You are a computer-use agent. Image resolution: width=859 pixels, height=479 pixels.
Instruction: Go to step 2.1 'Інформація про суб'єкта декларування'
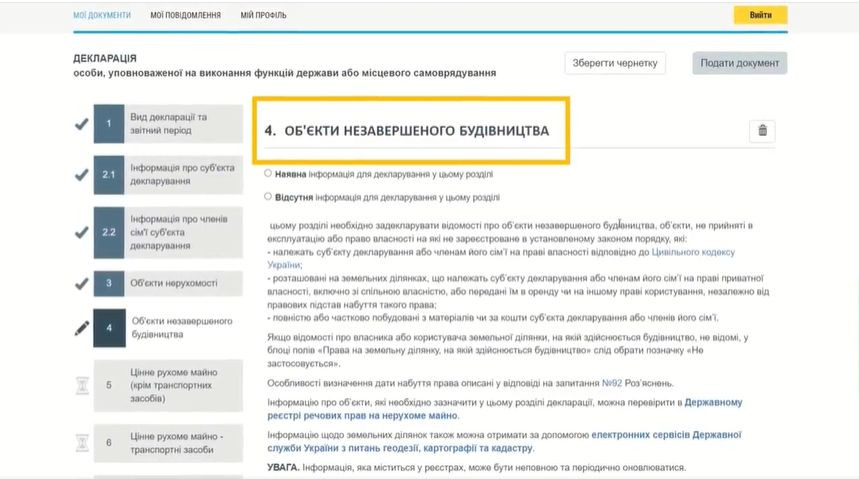[x=168, y=175]
